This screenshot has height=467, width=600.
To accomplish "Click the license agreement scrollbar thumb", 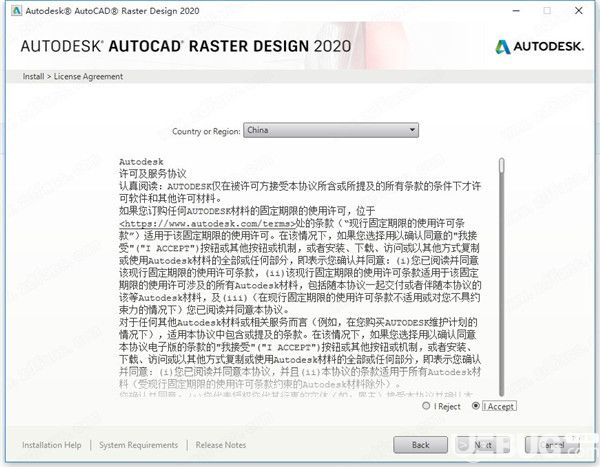I will click(502, 166).
